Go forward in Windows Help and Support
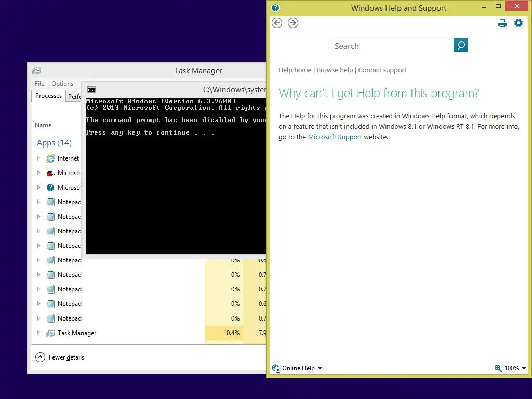The image size is (532, 399). (293, 23)
